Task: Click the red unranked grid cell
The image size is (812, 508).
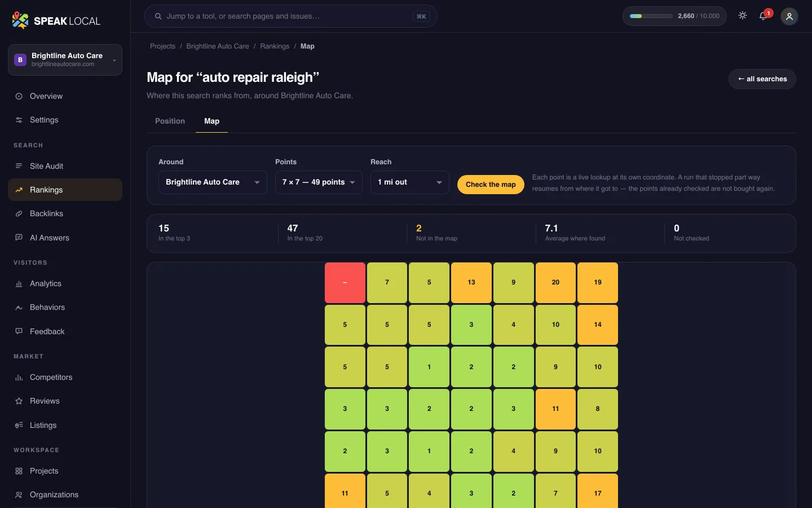Action: (345, 282)
